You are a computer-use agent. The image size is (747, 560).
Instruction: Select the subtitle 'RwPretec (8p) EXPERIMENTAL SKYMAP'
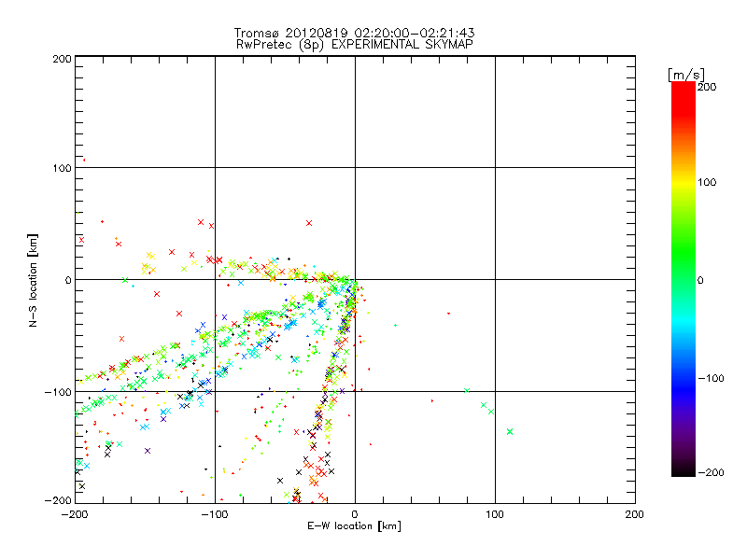coord(355,44)
